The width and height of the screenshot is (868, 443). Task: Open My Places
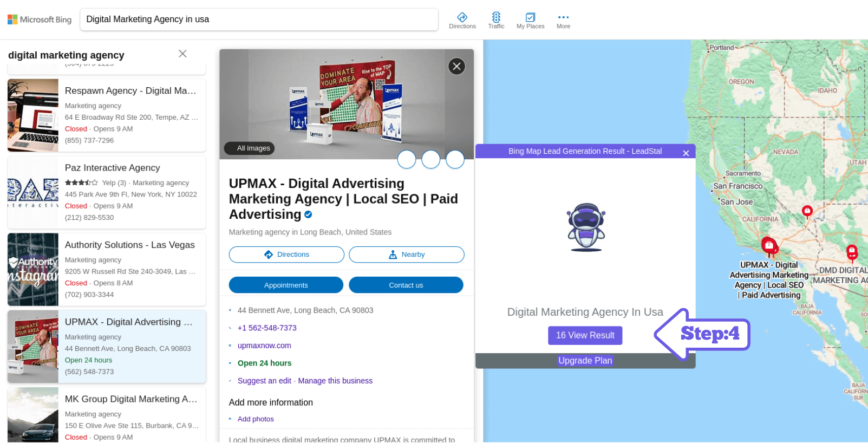[x=530, y=21]
